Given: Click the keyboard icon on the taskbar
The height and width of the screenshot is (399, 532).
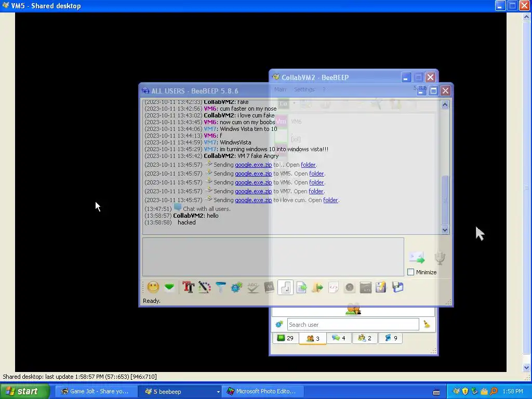Looking at the screenshot, I should coord(436,392).
